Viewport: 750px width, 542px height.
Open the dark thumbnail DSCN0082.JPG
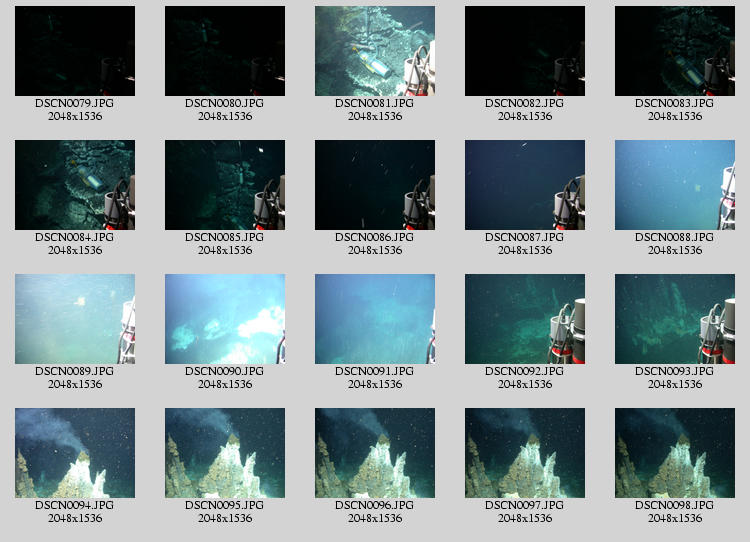525,51
